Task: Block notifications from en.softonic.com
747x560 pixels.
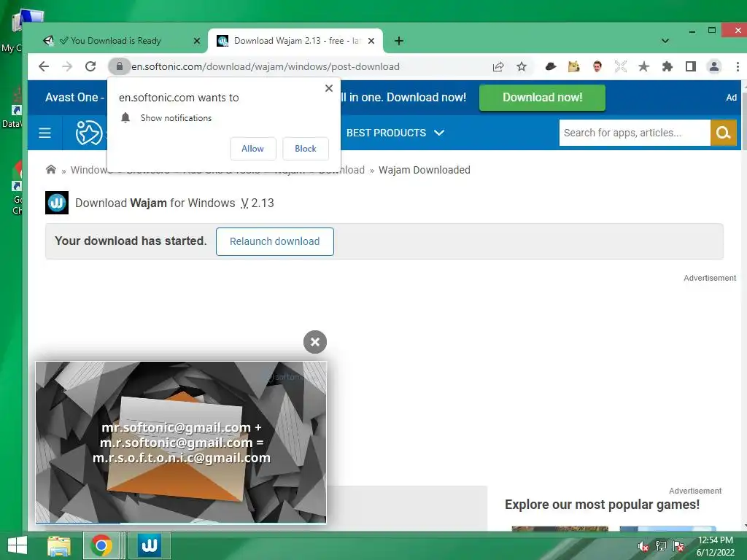Action: point(306,149)
